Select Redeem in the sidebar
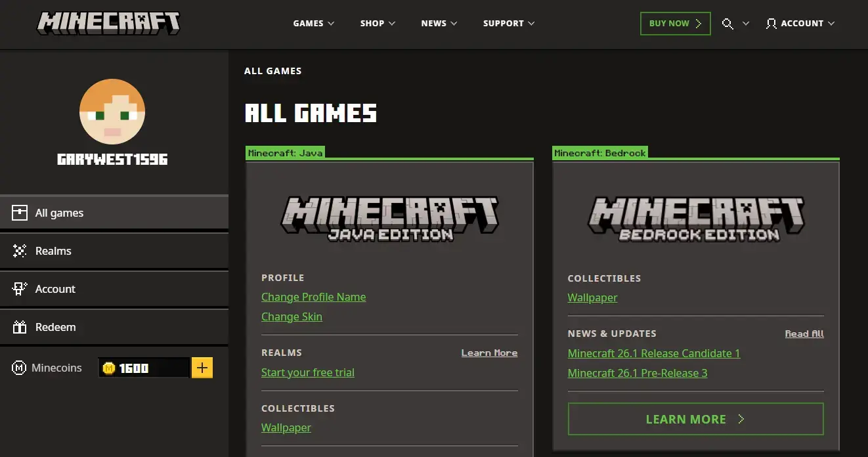Viewport: 868px width, 457px height. [x=114, y=327]
